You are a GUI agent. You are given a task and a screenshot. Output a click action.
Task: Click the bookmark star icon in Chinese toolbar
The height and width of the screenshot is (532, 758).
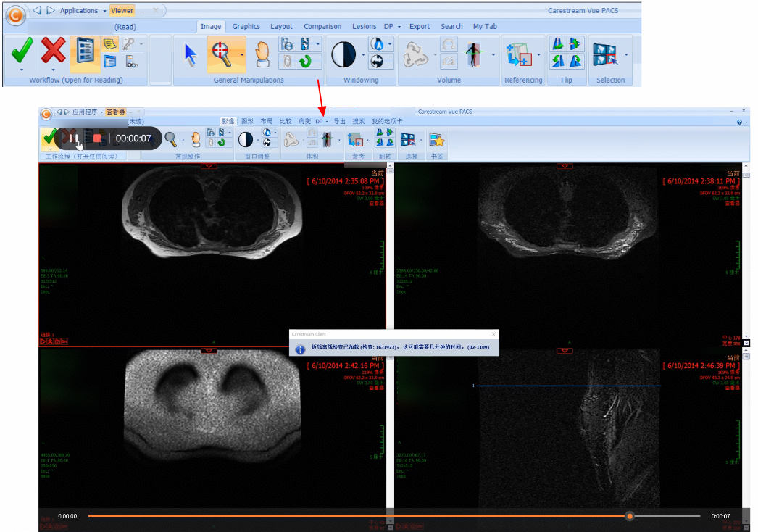[x=436, y=141]
